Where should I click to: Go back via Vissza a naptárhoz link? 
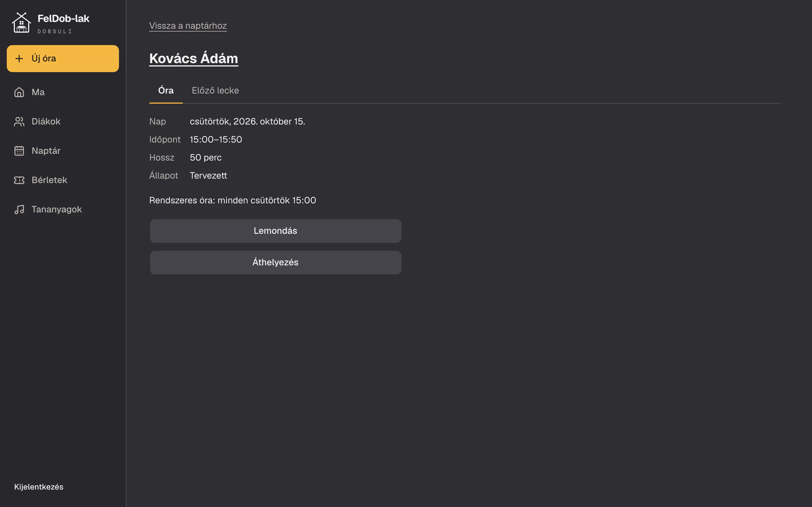[x=188, y=26]
